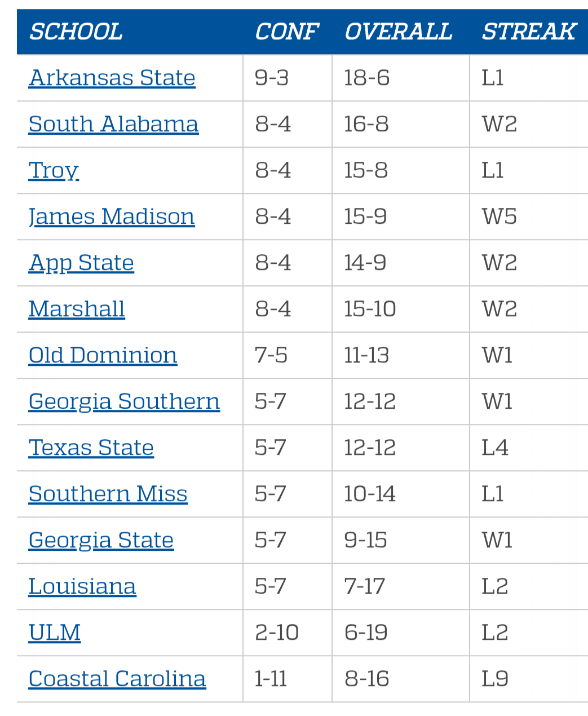Select the Texas State link
This screenshot has width=588, height=716.
coord(91,448)
